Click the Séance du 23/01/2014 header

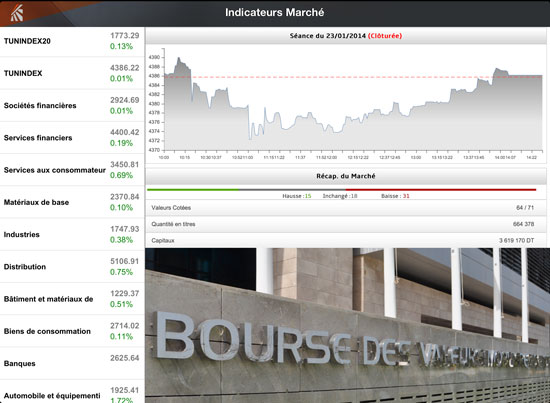pyautogui.click(x=346, y=36)
